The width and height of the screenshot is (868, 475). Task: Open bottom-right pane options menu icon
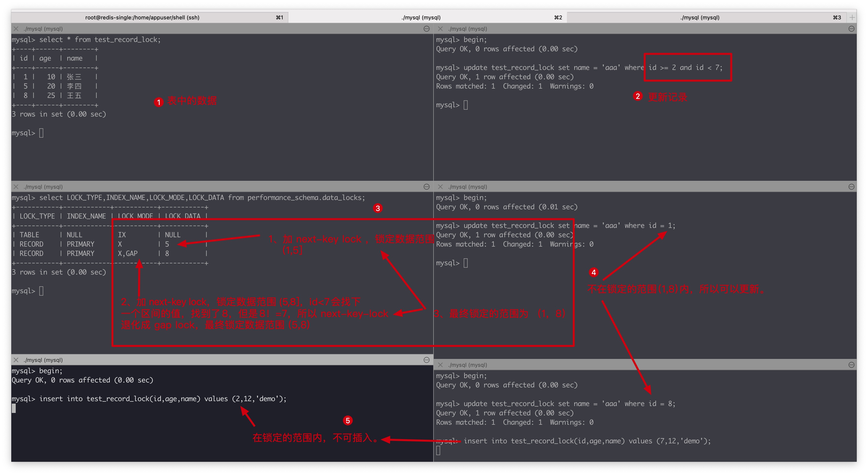click(x=851, y=365)
